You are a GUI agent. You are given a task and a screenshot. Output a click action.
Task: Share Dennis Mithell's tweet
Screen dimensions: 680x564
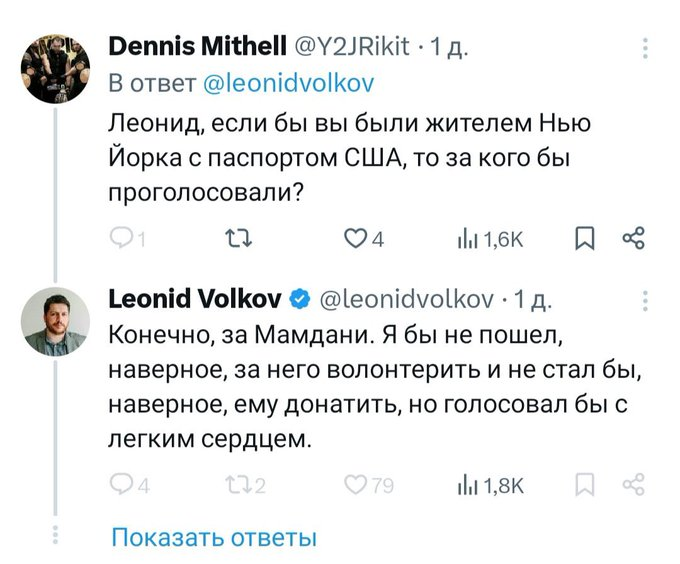[632, 238]
